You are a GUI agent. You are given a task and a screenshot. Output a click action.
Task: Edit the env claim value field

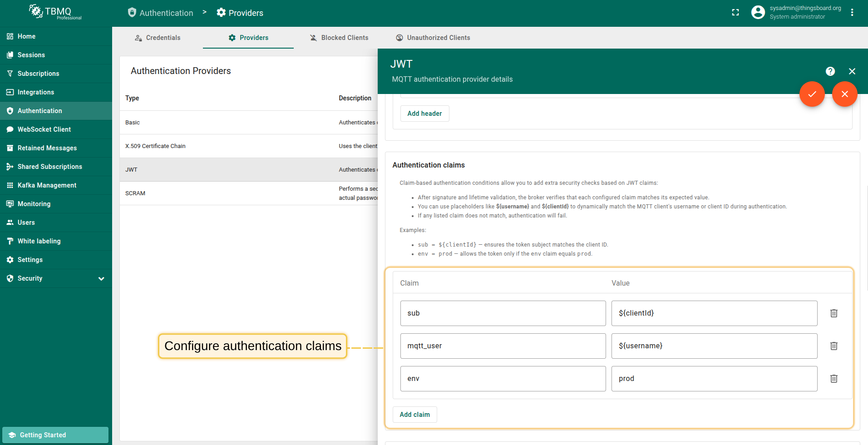pos(714,379)
